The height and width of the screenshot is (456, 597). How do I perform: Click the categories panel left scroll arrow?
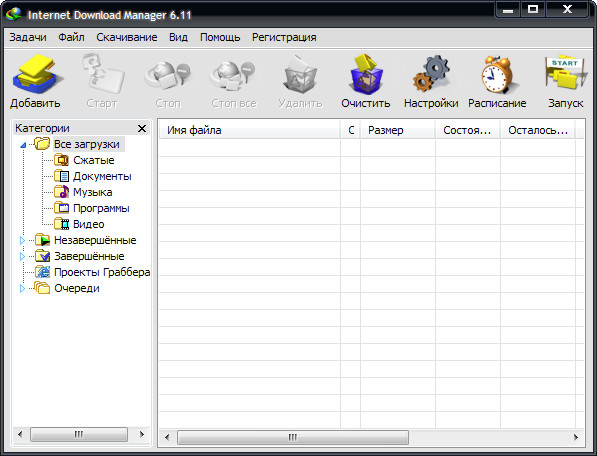tap(20, 434)
